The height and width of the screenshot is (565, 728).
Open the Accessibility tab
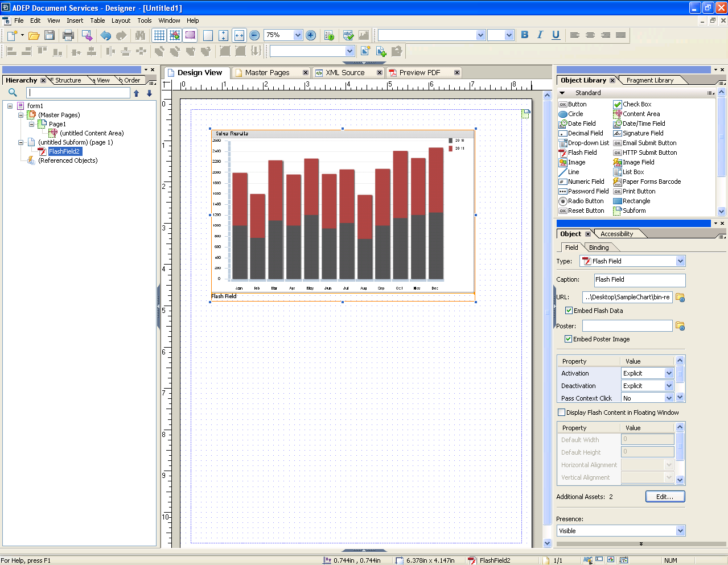click(x=616, y=234)
